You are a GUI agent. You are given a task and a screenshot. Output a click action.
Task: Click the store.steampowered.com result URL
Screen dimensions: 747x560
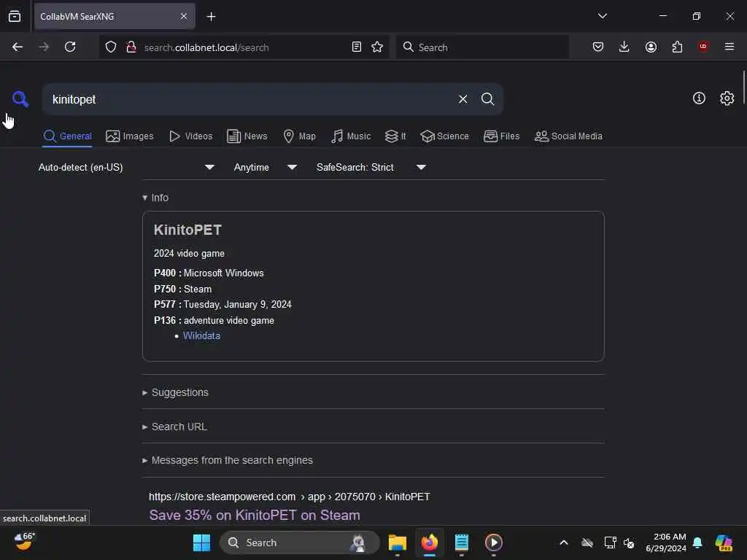coord(289,497)
